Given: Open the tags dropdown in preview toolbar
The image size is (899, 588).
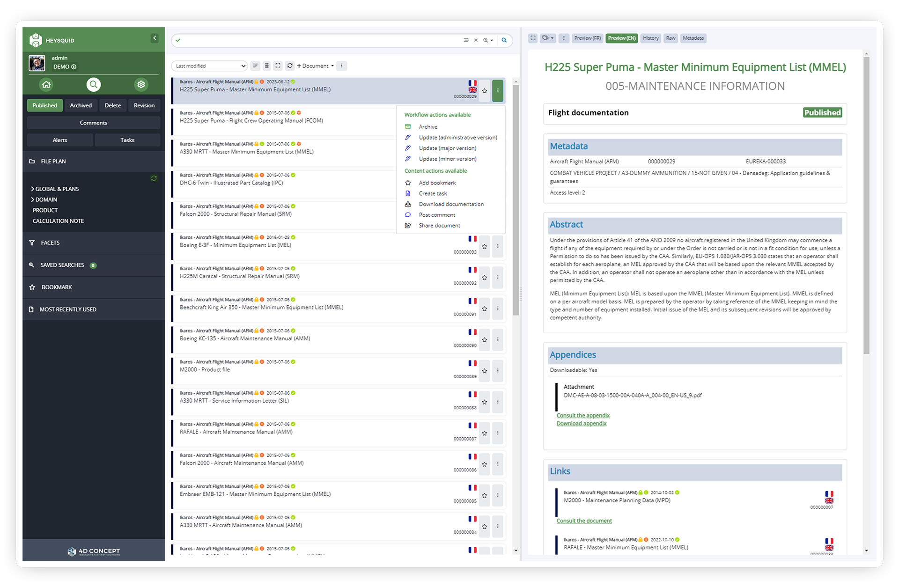Looking at the screenshot, I should pos(548,38).
